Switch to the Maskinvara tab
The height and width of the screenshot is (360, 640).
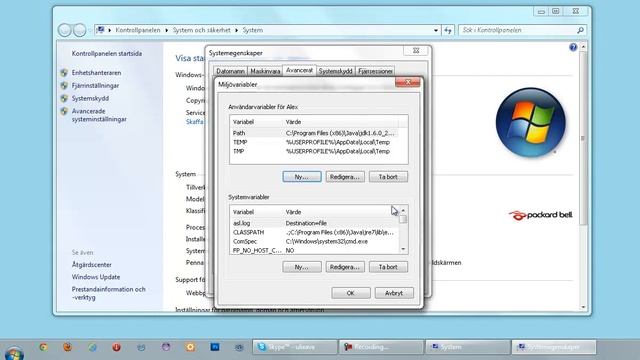pos(265,71)
